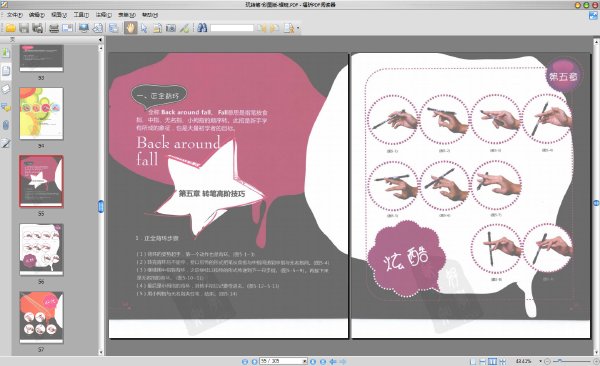Open search options dropdown arrow
This screenshot has width=600, height=366.
click(x=298, y=28)
